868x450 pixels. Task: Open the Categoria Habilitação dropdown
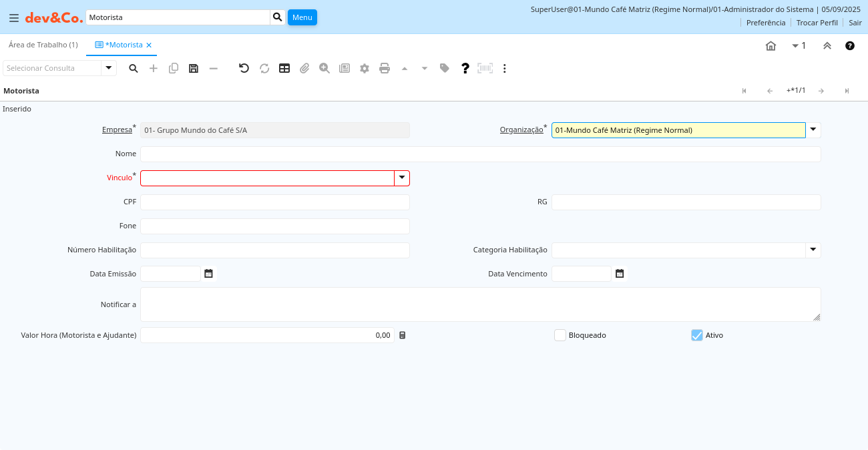click(x=813, y=250)
